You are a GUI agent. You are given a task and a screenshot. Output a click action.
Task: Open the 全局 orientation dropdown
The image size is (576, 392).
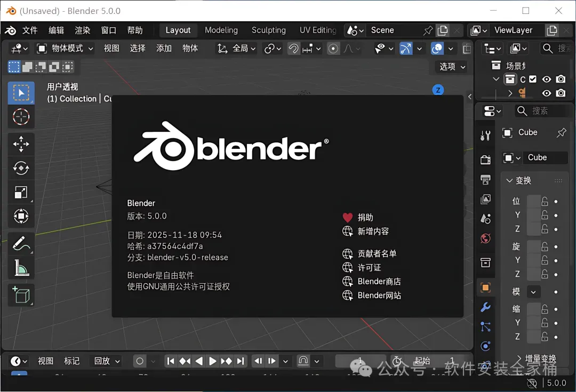pyautogui.click(x=237, y=49)
